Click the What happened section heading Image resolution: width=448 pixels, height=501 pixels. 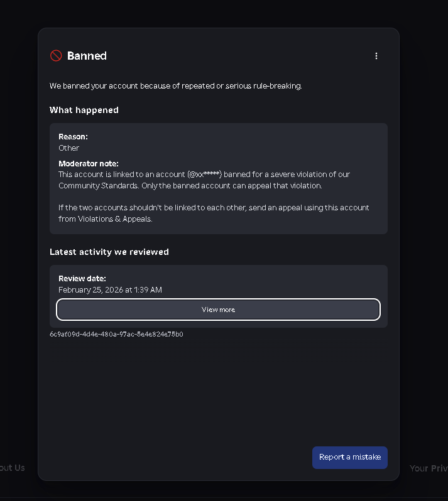pos(84,110)
